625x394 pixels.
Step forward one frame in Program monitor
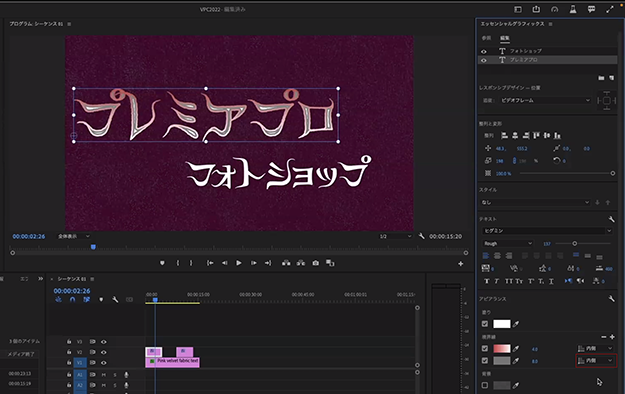[x=253, y=263]
